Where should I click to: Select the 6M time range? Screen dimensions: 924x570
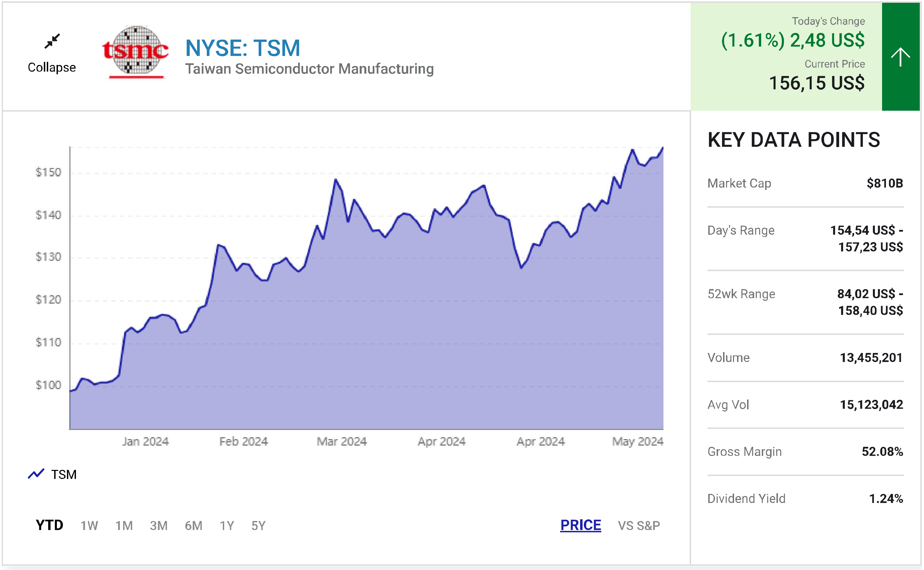[x=193, y=526]
